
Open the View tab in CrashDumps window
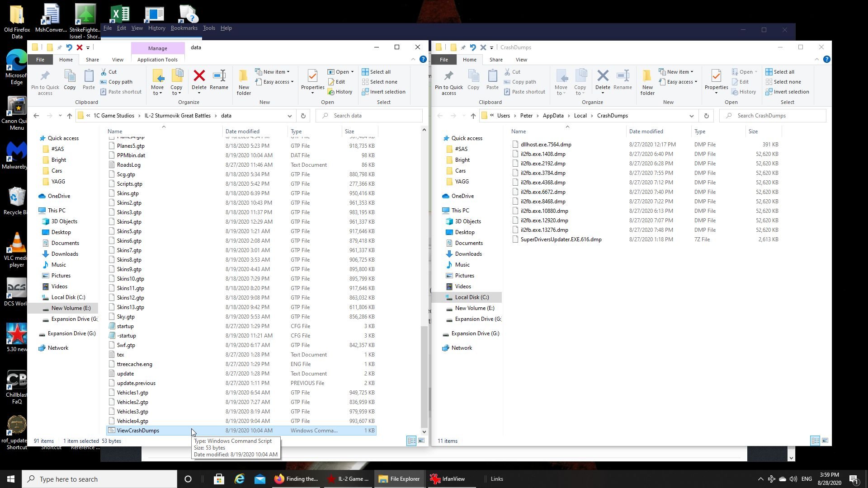click(521, 60)
